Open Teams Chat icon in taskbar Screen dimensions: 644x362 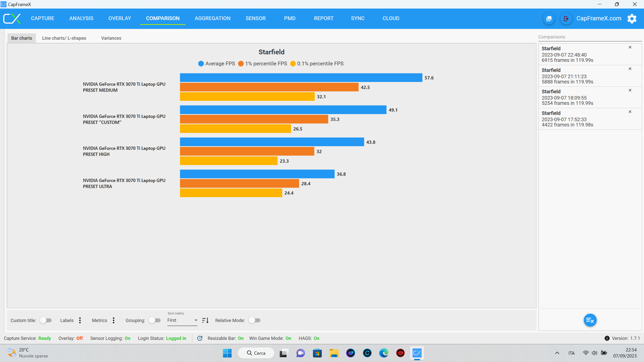point(300,353)
